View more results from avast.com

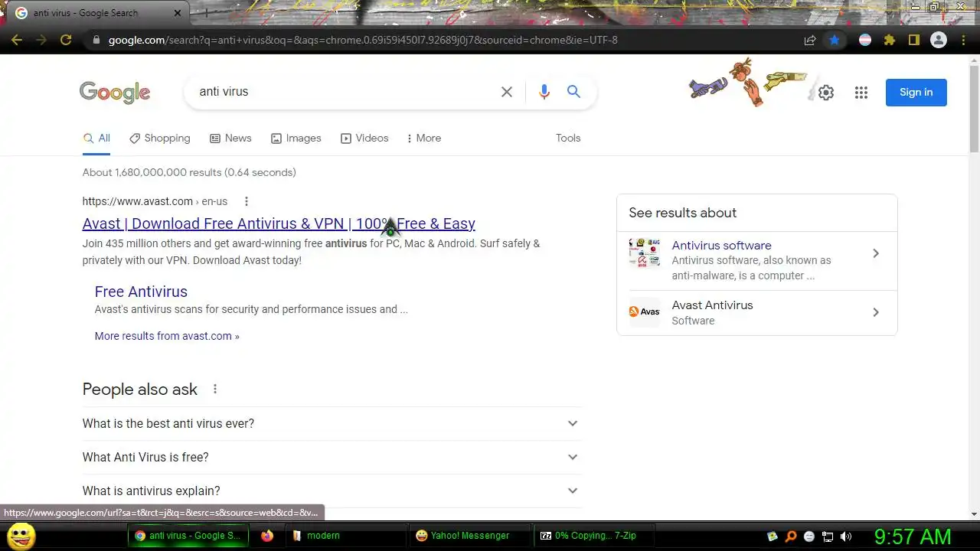coord(167,336)
